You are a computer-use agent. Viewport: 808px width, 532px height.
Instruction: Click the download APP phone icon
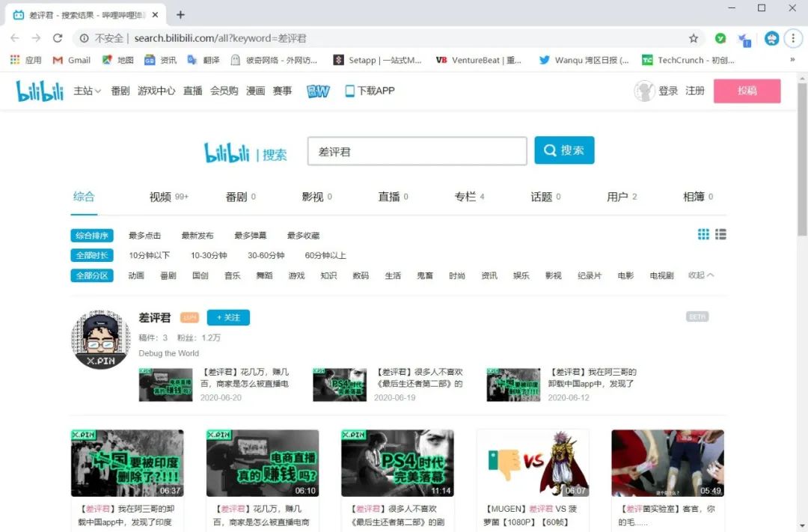tap(349, 91)
